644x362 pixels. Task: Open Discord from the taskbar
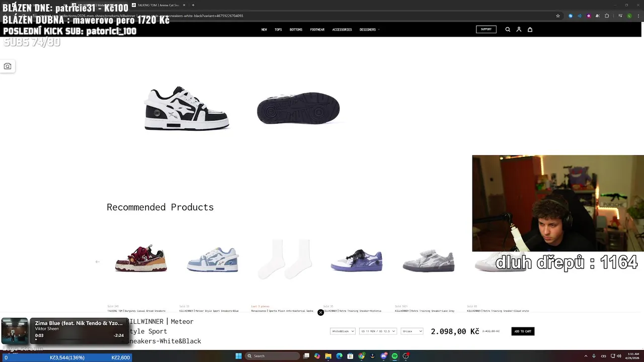(383, 356)
